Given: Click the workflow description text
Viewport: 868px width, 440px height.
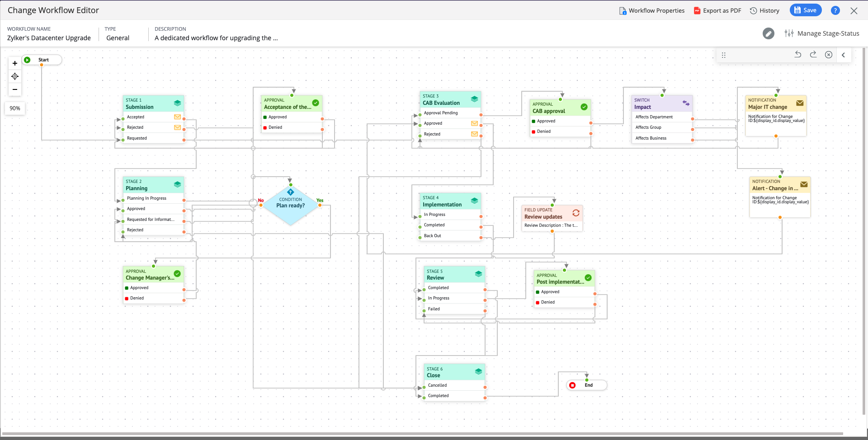Looking at the screenshot, I should 216,38.
